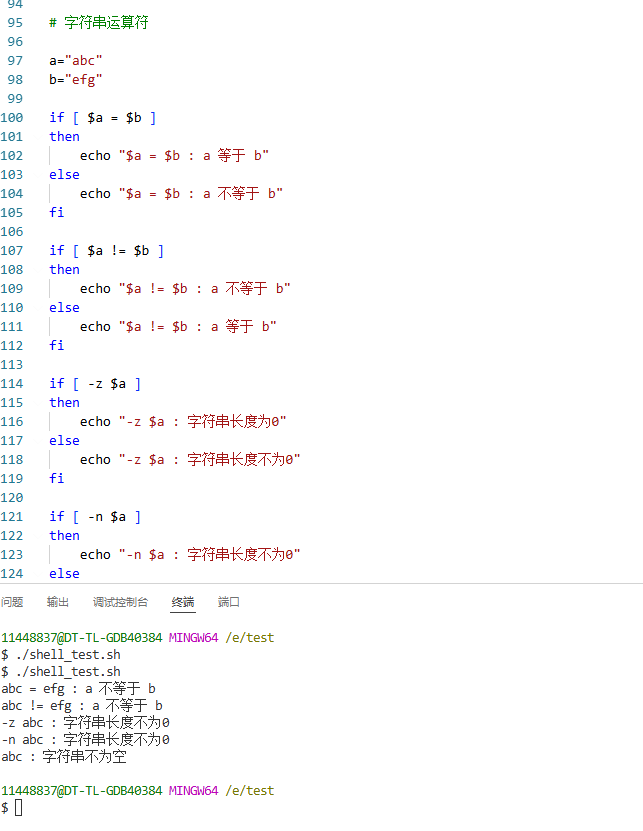Click the lower '11448837@DT-TL-GDB40384' prompt line
This screenshot has height=831, width=643.
(137, 791)
